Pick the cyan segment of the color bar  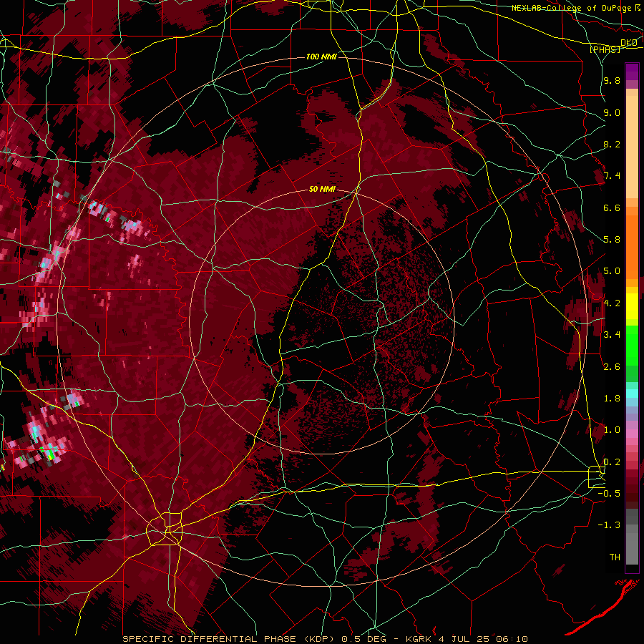coord(632,394)
